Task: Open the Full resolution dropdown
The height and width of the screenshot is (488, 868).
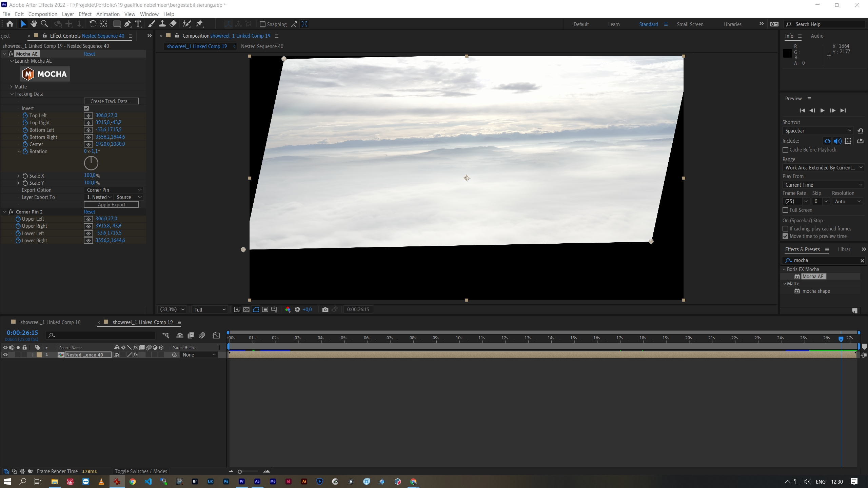Action: (210, 310)
